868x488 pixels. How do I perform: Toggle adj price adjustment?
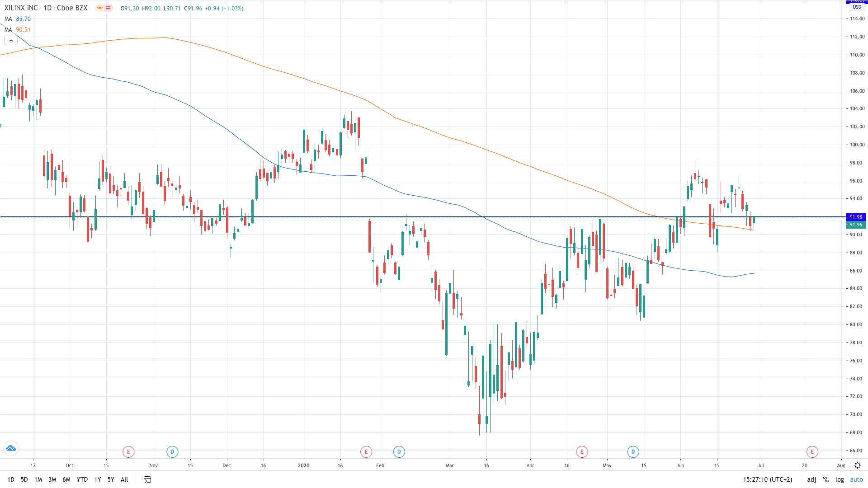pos(812,479)
